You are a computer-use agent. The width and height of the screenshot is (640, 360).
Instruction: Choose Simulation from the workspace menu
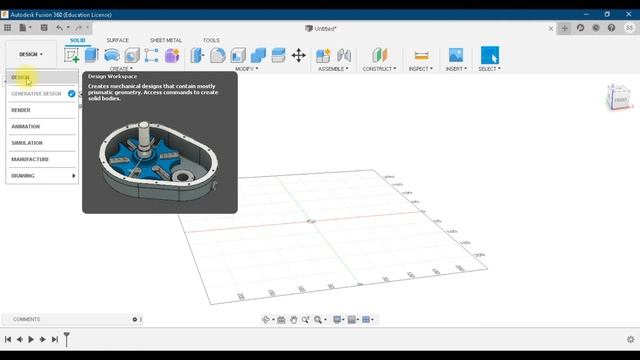pos(42,143)
